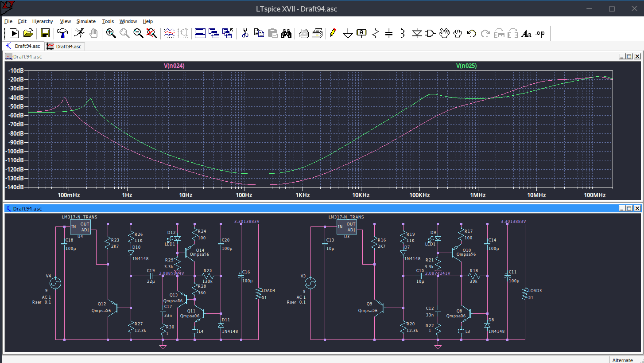
Task: Open Control Panel hammer icon
Action: (x=62, y=33)
